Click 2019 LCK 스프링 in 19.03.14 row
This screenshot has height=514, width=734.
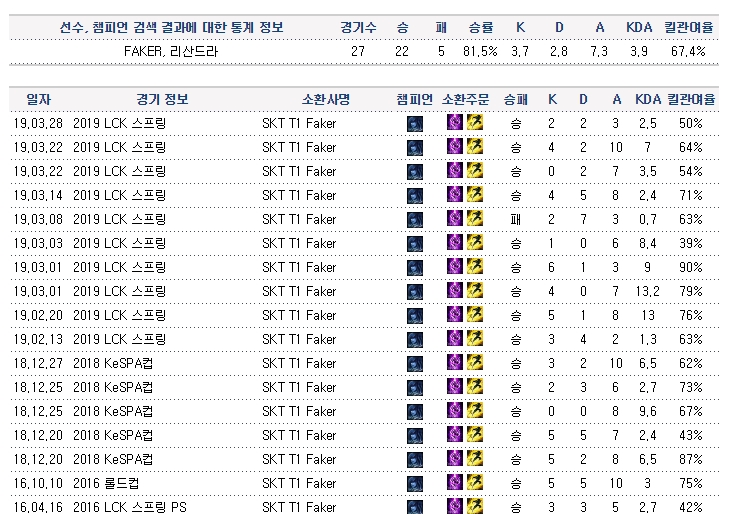[119, 195]
